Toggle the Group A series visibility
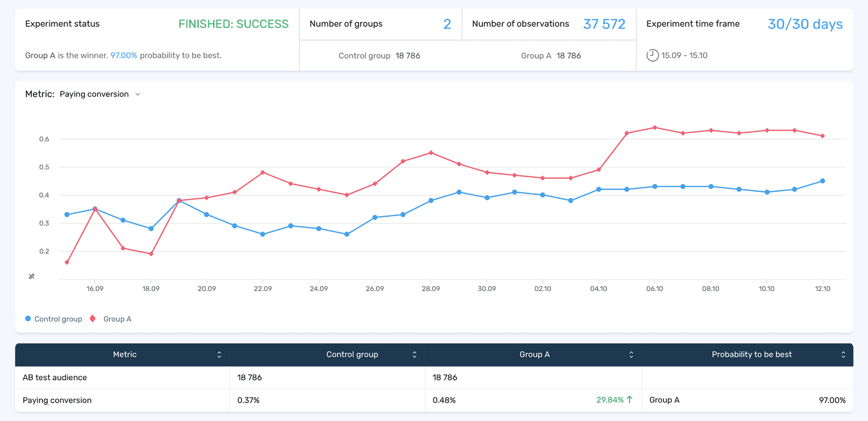Image resolution: width=868 pixels, height=421 pixels. click(117, 319)
